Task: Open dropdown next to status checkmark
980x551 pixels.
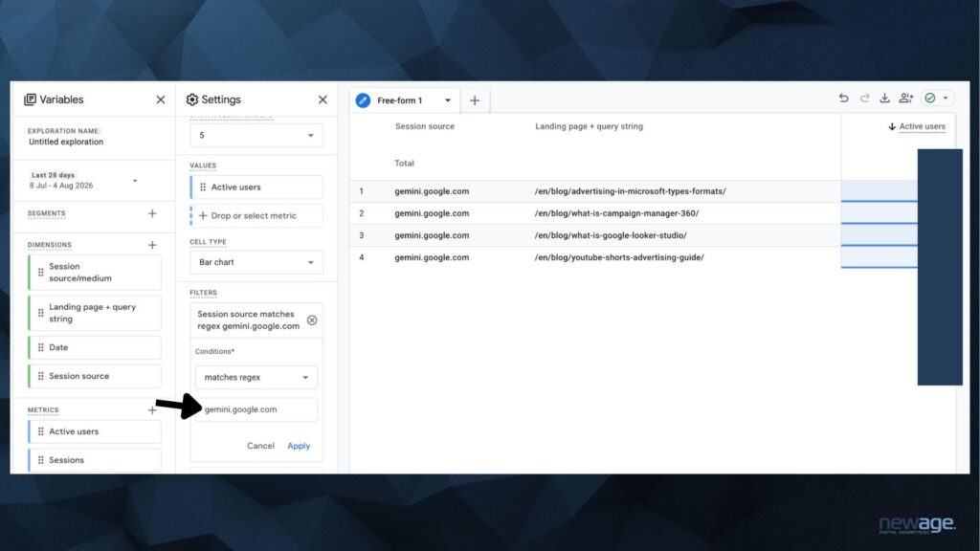Action: coord(946,99)
